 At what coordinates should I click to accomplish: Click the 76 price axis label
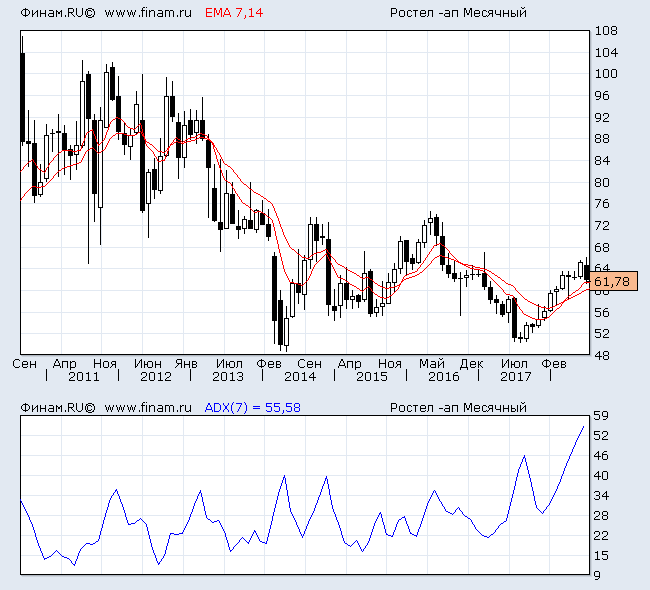point(602,204)
